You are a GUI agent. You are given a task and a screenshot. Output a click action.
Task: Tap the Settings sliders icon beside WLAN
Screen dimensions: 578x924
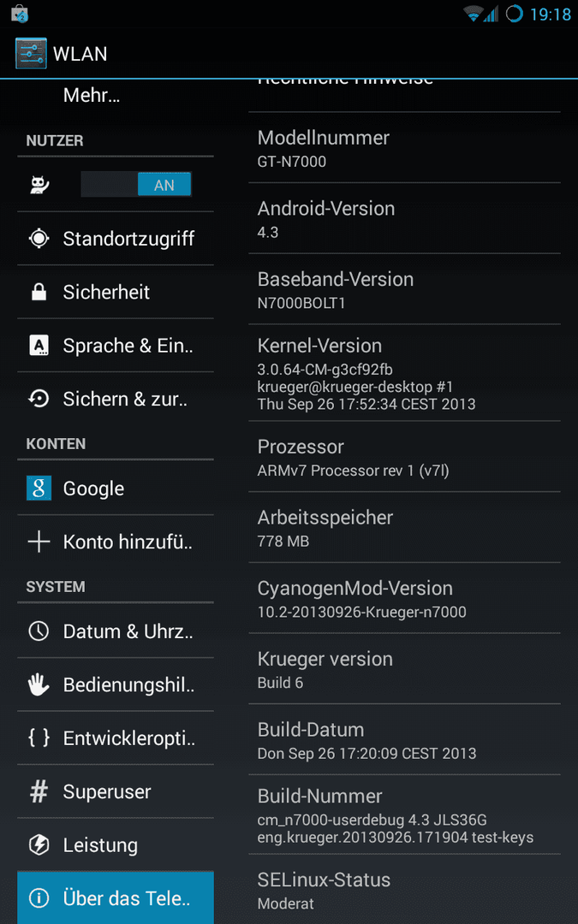click(31, 54)
